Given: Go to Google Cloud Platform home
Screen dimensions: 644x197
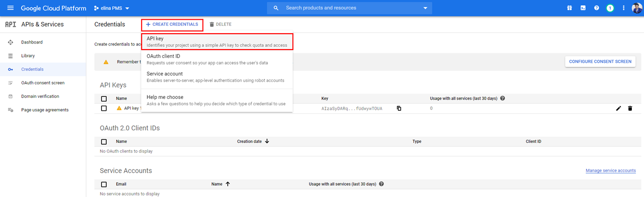Looking at the screenshot, I should click(53, 8).
